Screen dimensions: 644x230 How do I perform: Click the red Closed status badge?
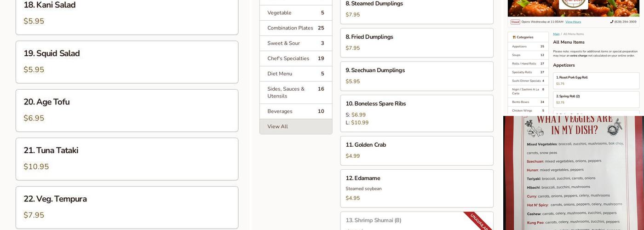coord(515,22)
